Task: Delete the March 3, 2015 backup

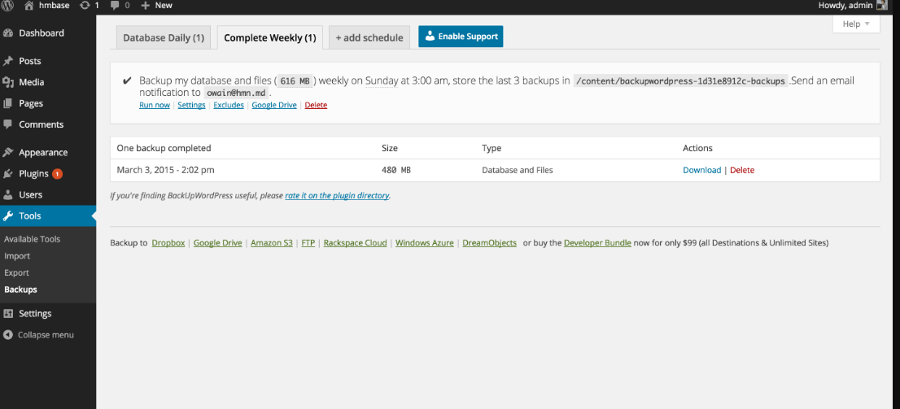Action: 742,170
